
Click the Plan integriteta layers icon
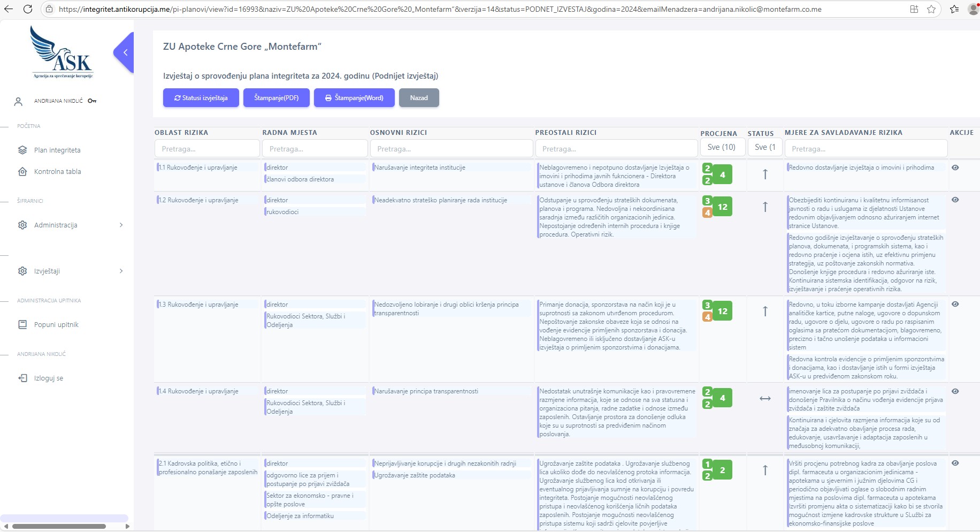tap(22, 150)
